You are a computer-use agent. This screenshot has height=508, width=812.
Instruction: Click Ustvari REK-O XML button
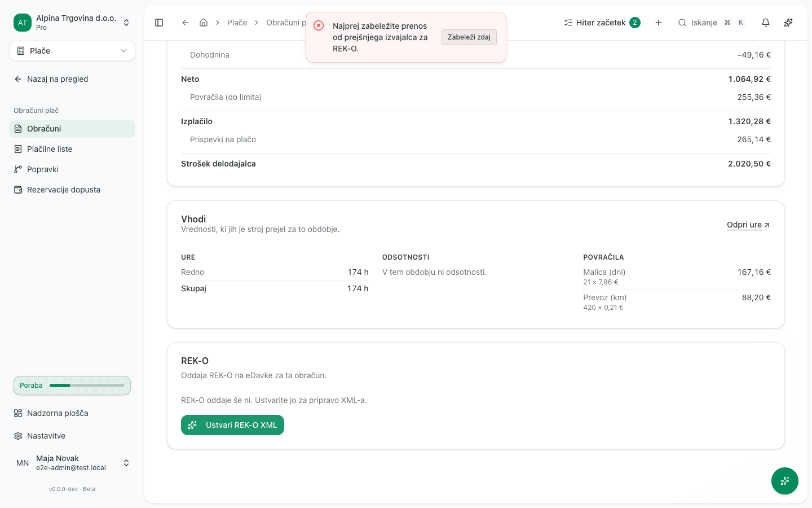coord(232,425)
